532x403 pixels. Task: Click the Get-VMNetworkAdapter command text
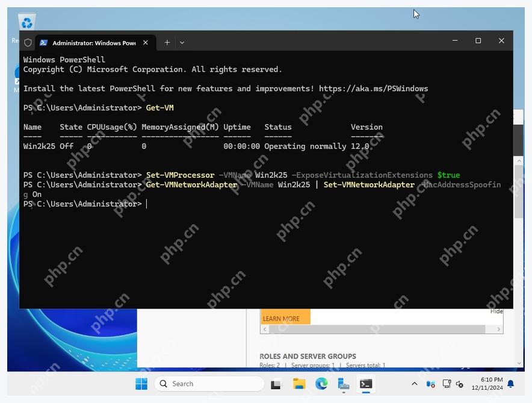(x=191, y=185)
